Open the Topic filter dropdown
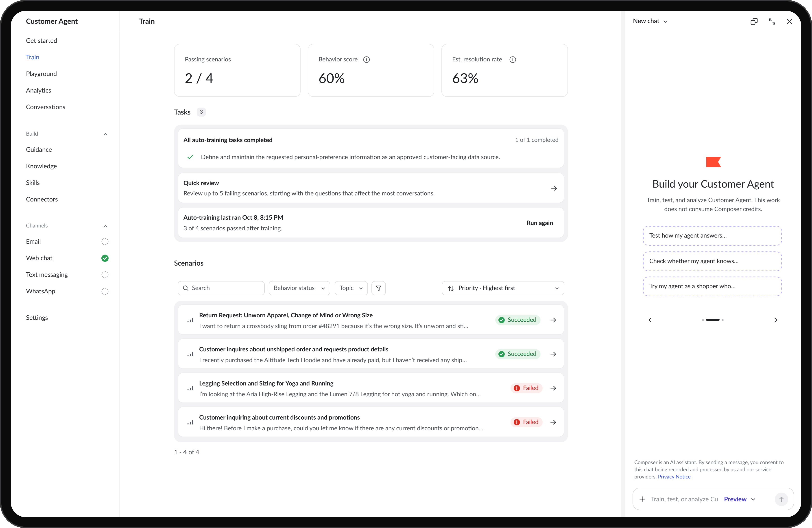 point(351,288)
